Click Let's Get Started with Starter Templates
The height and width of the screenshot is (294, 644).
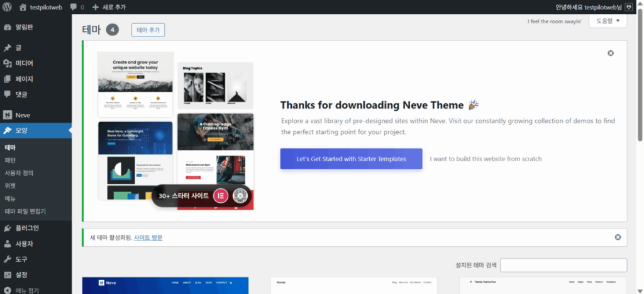[x=351, y=159]
